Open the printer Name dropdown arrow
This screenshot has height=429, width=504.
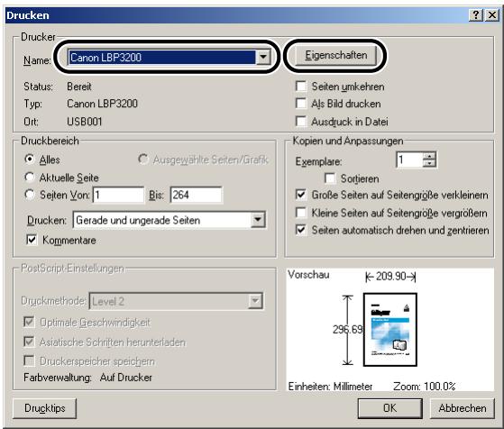263,57
